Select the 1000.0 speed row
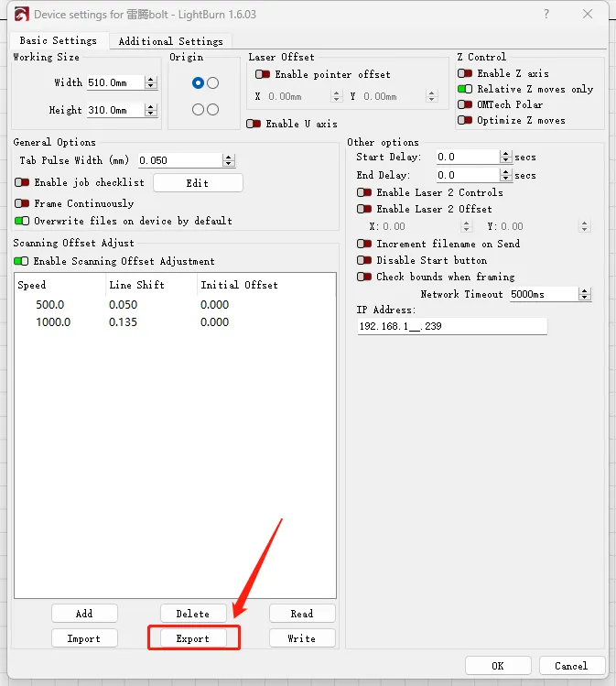The width and height of the screenshot is (616, 686). point(175,322)
